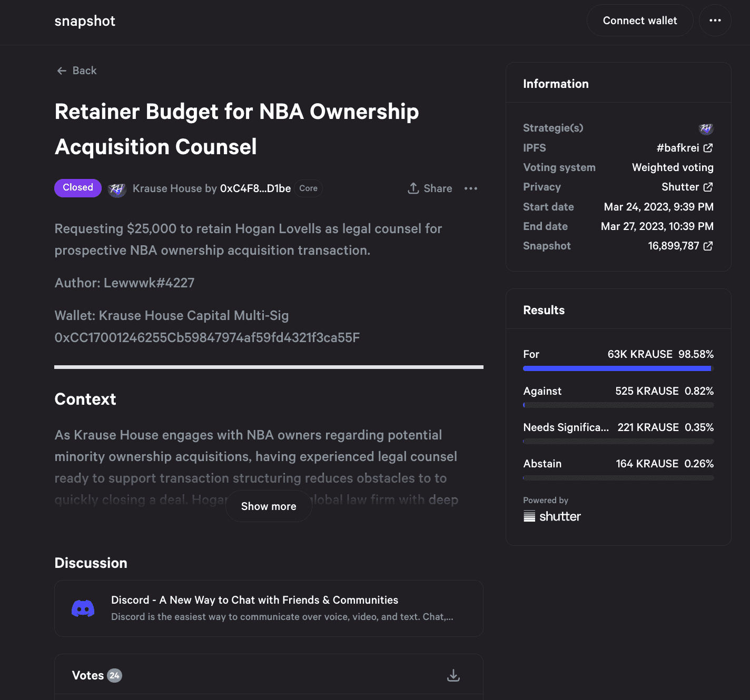This screenshot has height=700, width=750.
Task: Open the #bafkrei IPFS link
Action: coord(685,148)
